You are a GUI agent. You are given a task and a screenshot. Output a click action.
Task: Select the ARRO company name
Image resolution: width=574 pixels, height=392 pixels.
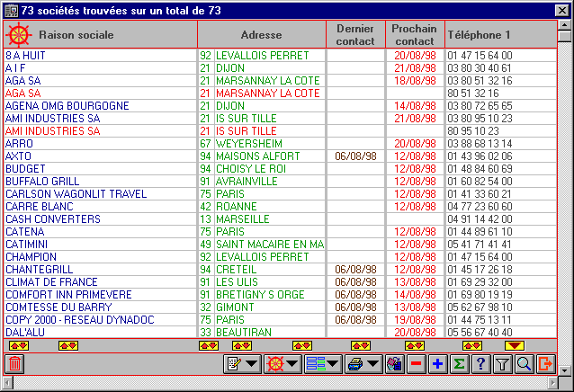[19, 144]
